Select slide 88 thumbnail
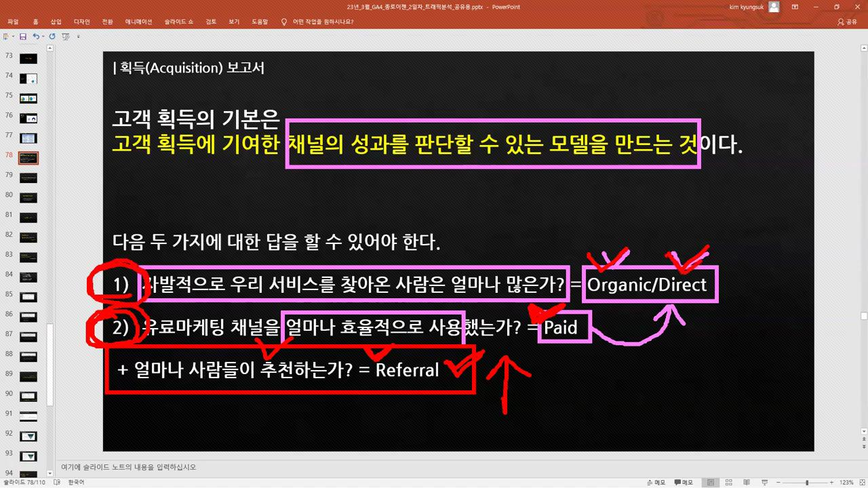The width and height of the screenshot is (868, 488). point(28,357)
